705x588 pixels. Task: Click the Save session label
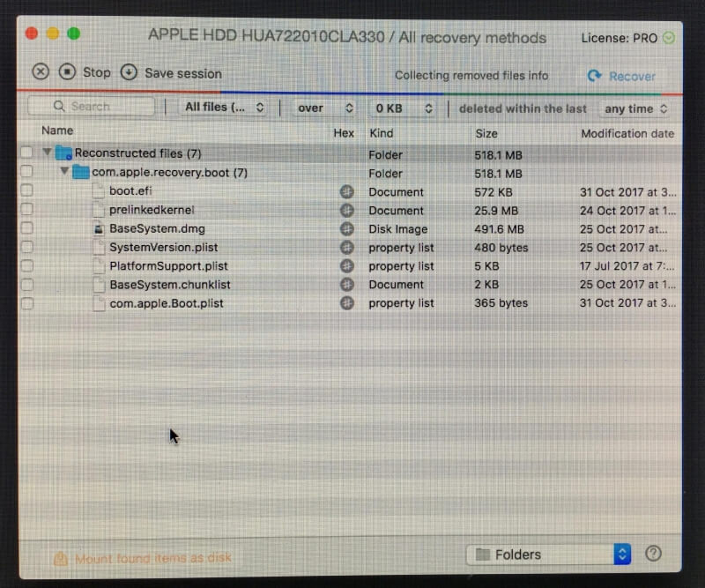[x=183, y=73]
